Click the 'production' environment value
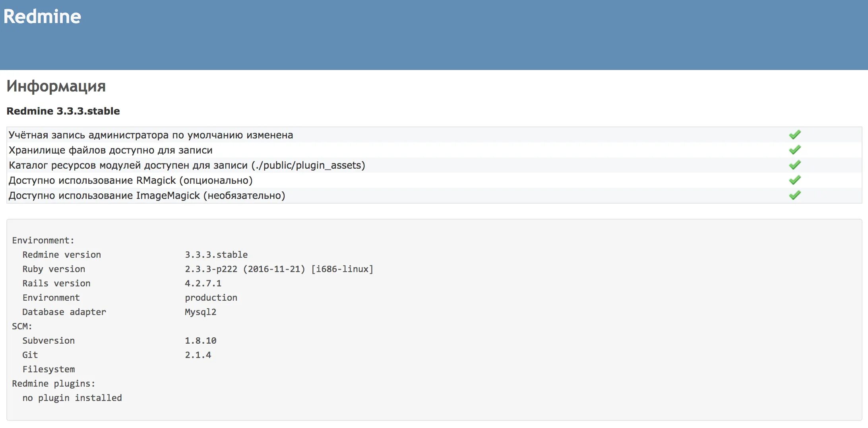The width and height of the screenshot is (868, 428). (211, 298)
